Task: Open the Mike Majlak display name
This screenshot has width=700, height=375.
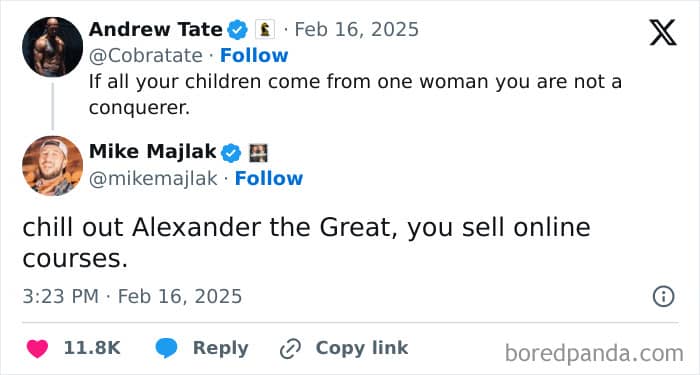Action: (x=153, y=152)
